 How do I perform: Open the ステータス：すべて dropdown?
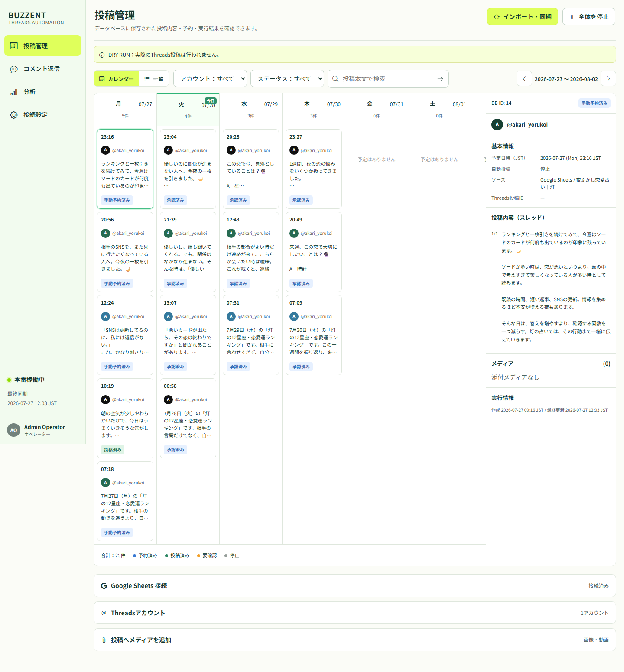[287, 78]
